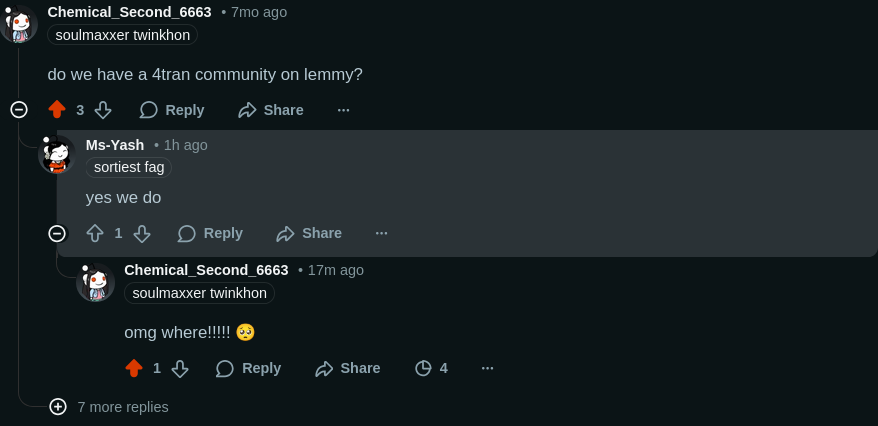Screen dimensions: 878x426
Task: Share the 4tran community question comment
Action: click(x=271, y=110)
